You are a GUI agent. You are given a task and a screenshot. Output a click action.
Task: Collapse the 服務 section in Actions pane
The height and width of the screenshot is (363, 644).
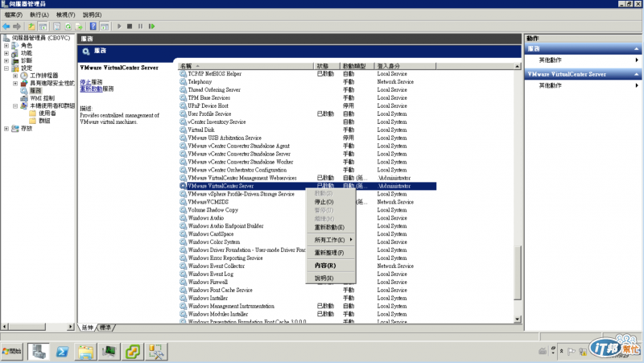pos(636,49)
